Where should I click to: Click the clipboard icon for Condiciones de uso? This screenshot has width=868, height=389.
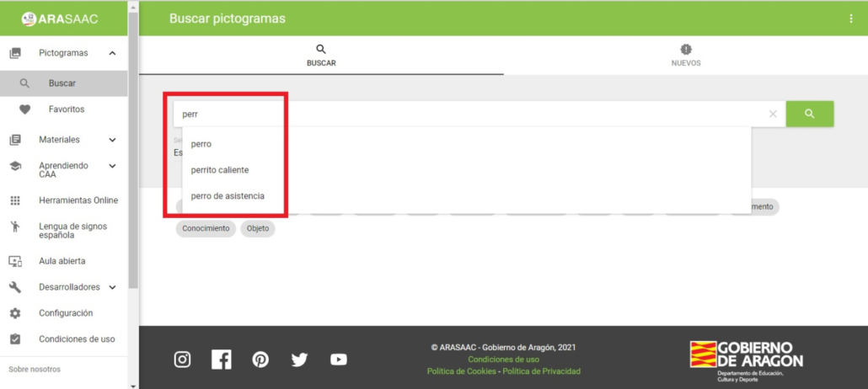click(15, 339)
